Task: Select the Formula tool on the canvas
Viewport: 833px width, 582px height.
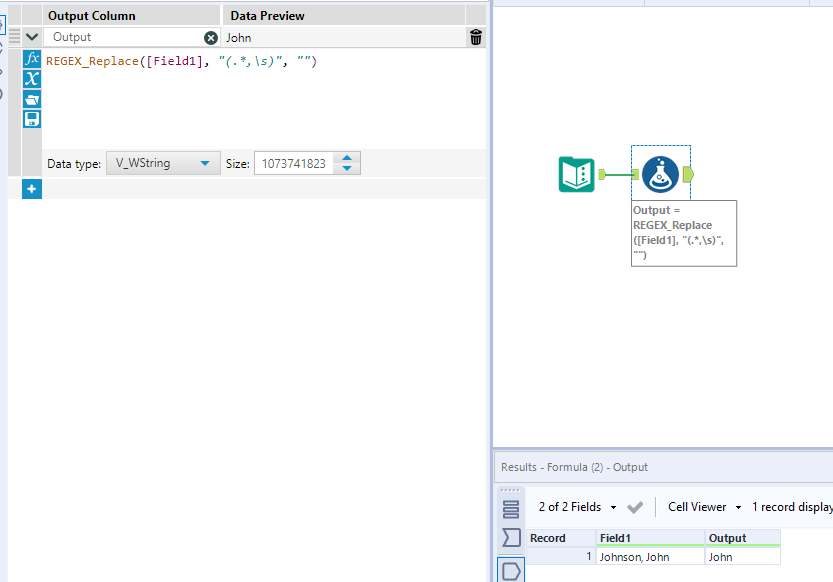Action: (x=660, y=173)
